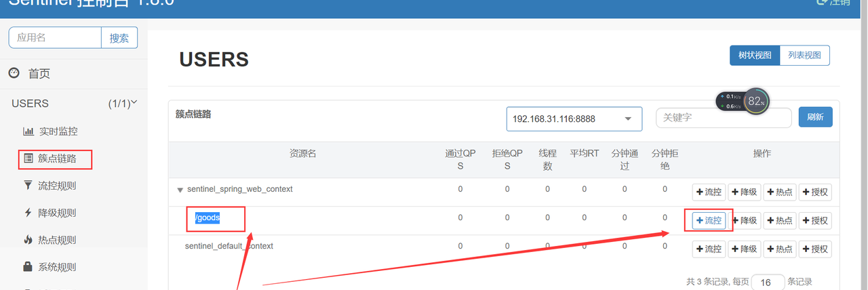The width and height of the screenshot is (868, 290).
Task: Open the 降级规则 menu item label
Action: (57, 213)
